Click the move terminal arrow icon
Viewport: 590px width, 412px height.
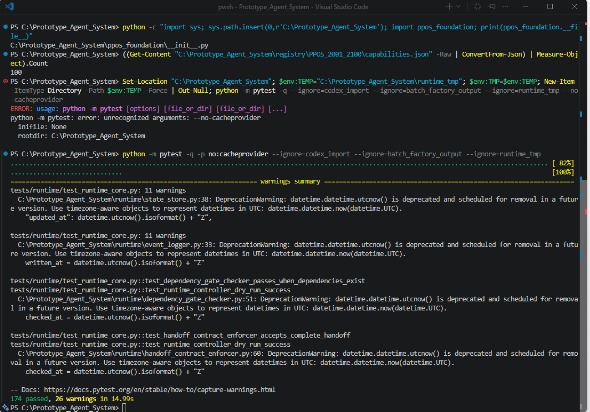click(492, 6)
